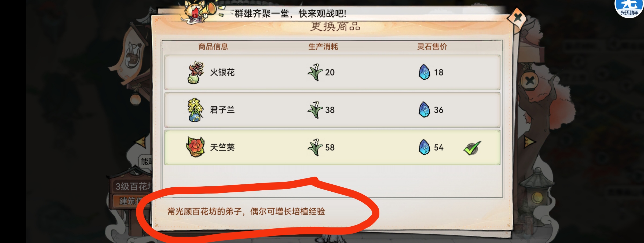The height and width of the screenshot is (243, 644).
Task: Click the 生产消耗 column header
Action: 323,47
